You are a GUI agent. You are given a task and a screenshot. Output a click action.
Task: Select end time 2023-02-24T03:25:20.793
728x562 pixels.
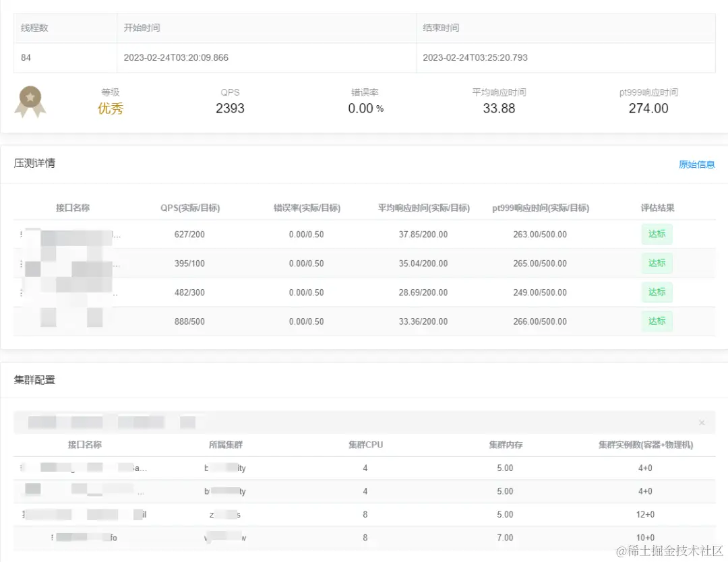475,57
